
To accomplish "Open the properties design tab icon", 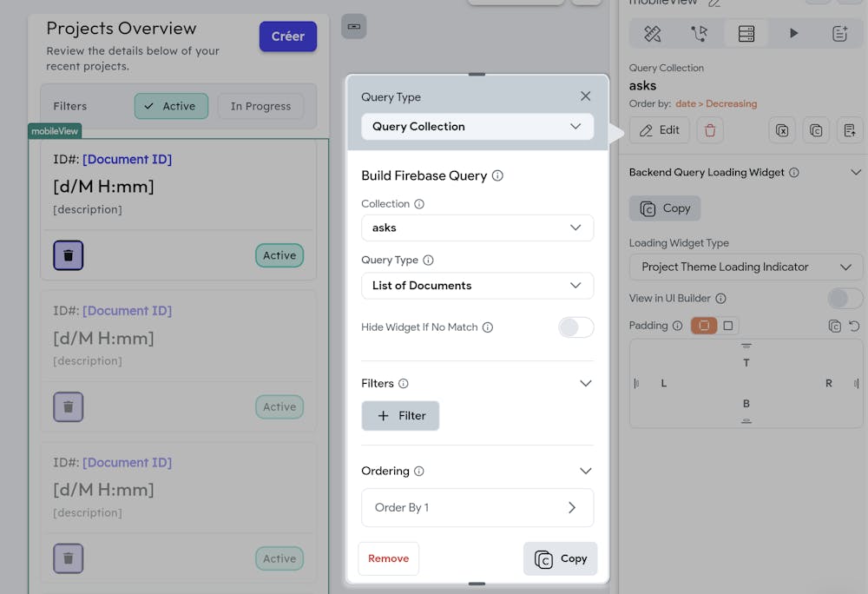I will point(652,34).
